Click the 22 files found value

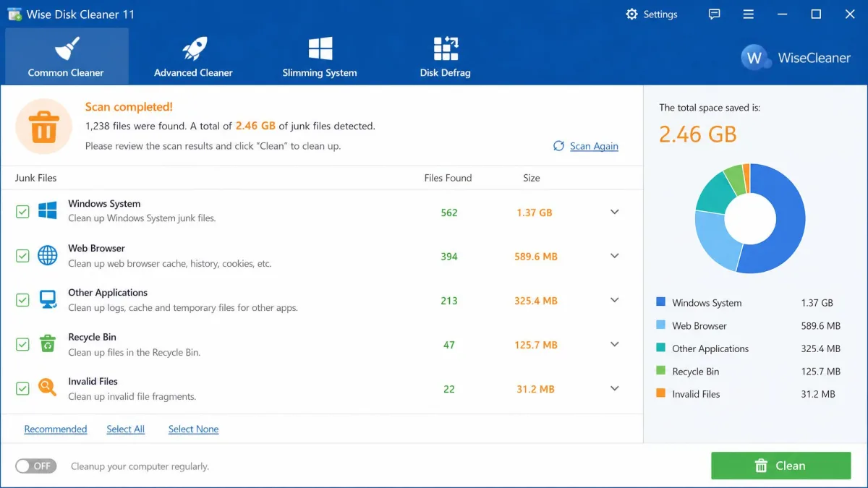(x=449, y=389)
